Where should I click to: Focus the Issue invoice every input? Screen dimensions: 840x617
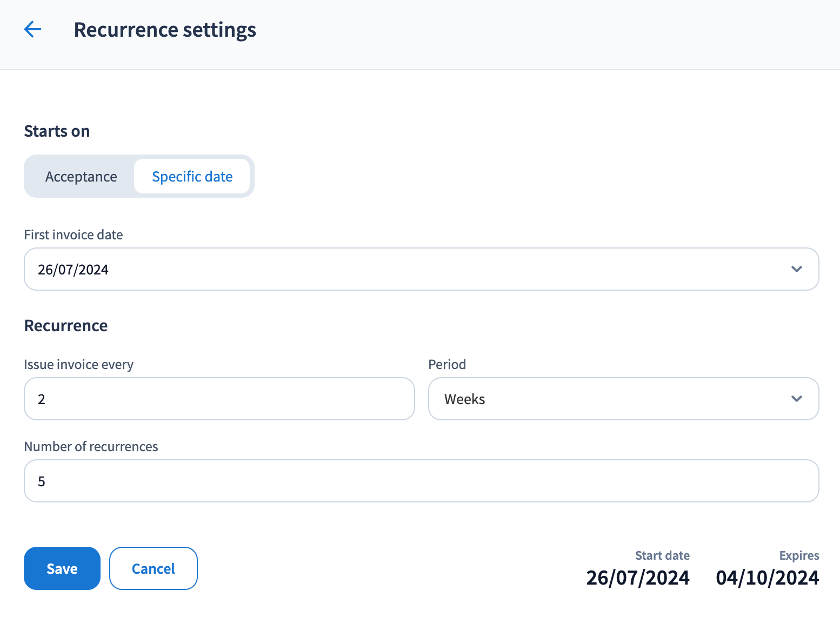219,399
